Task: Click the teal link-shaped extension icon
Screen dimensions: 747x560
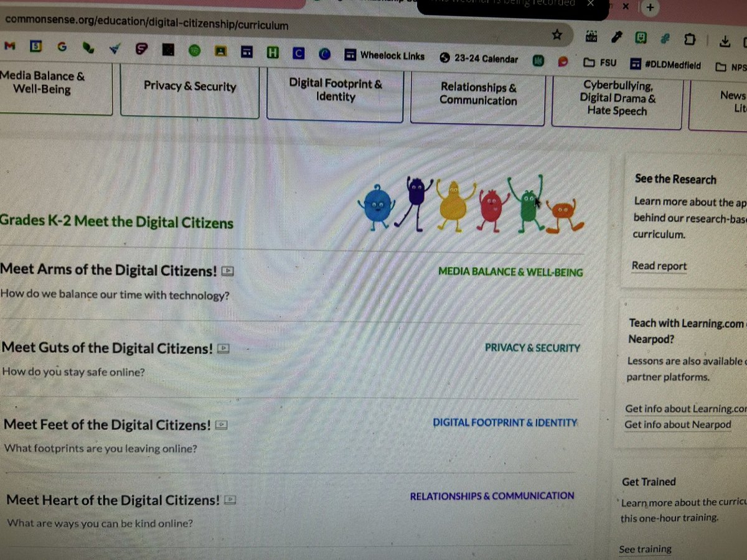Action: pyautogui.click(x=664, y=39)
